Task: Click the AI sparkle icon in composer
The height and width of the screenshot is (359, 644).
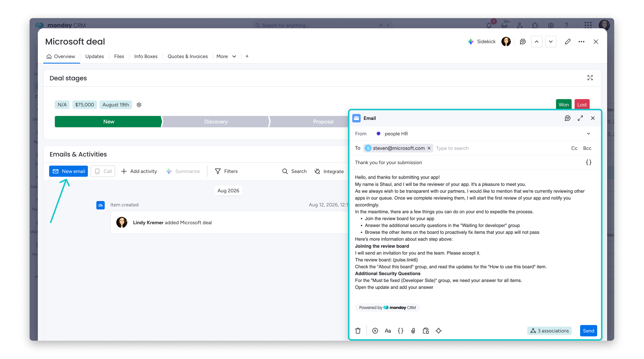Action: [438, 331]
